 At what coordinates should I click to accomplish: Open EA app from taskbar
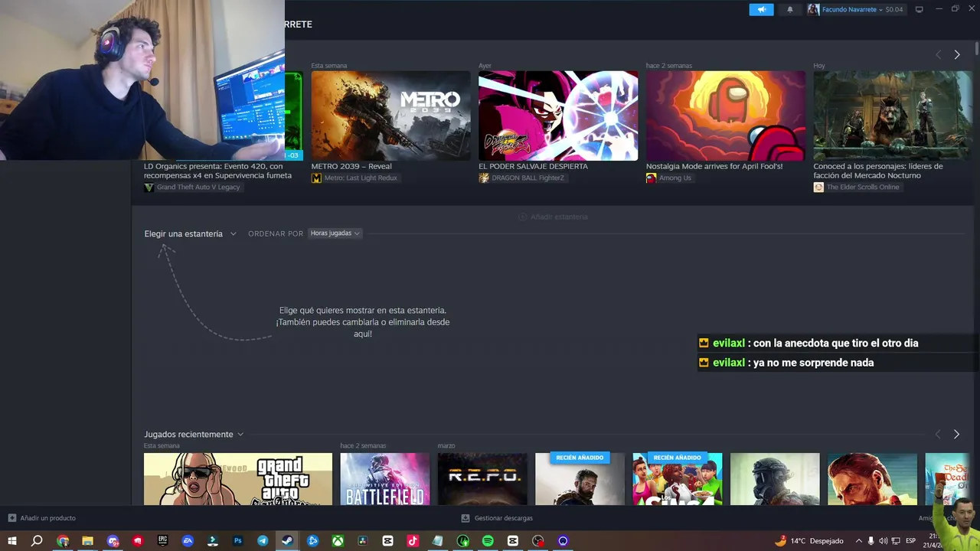(x=188, y=540)
